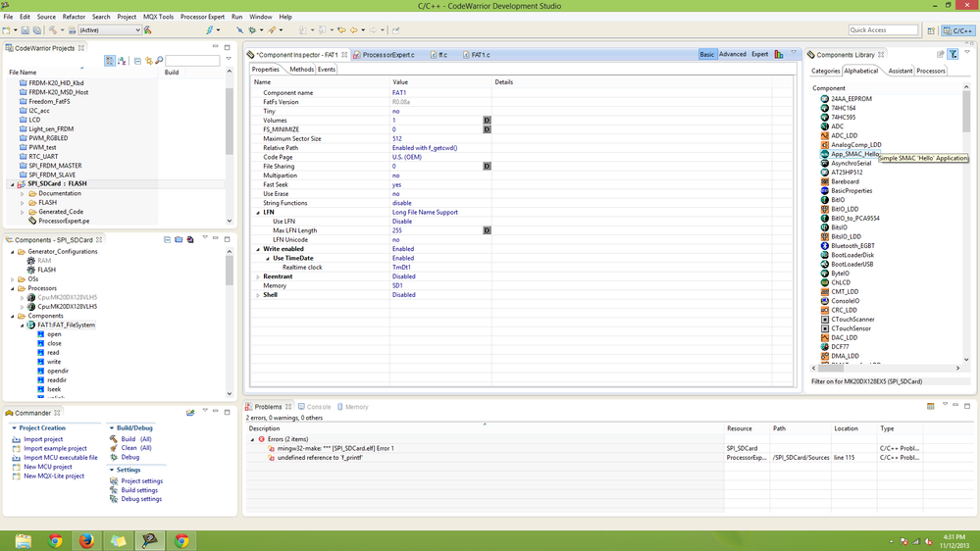Click 'Debug settings' link in Commander
The width and height of the screenshot is (980, 551).
(x=141, y=499)
